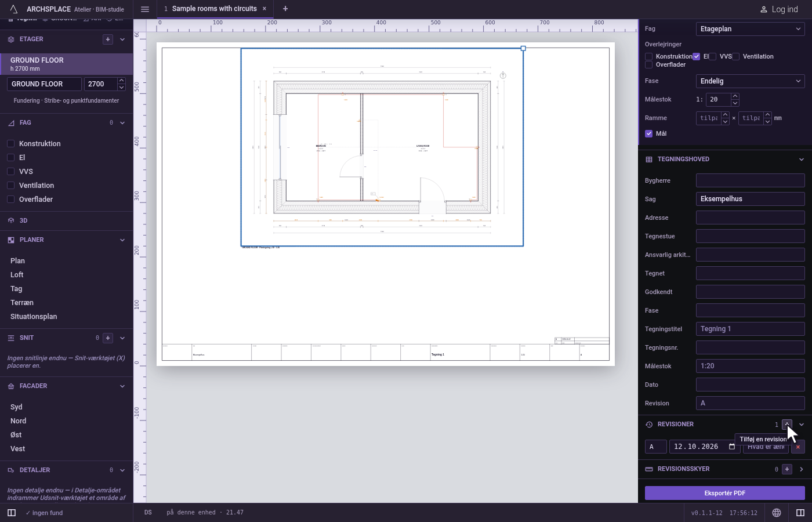Collapse the TEGNINGSHOVED section
This screenshot has width=812, height=522.
[x=802, y=159]
